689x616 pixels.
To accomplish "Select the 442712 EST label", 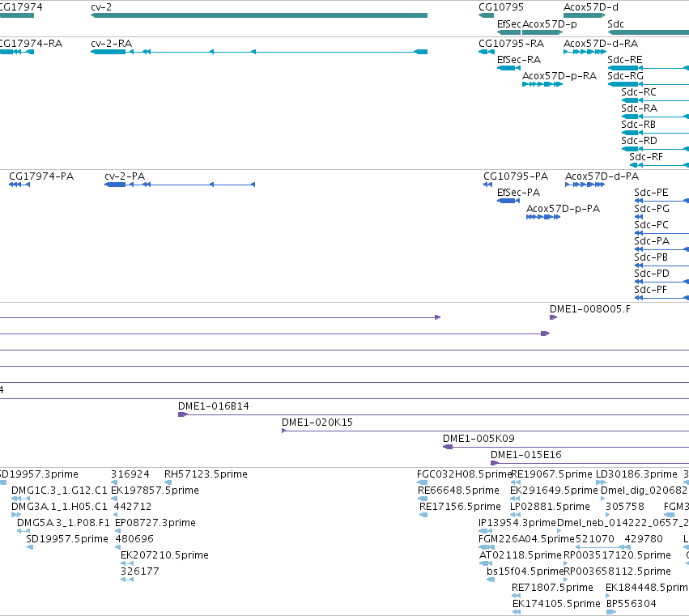I will tap(133, 507).
